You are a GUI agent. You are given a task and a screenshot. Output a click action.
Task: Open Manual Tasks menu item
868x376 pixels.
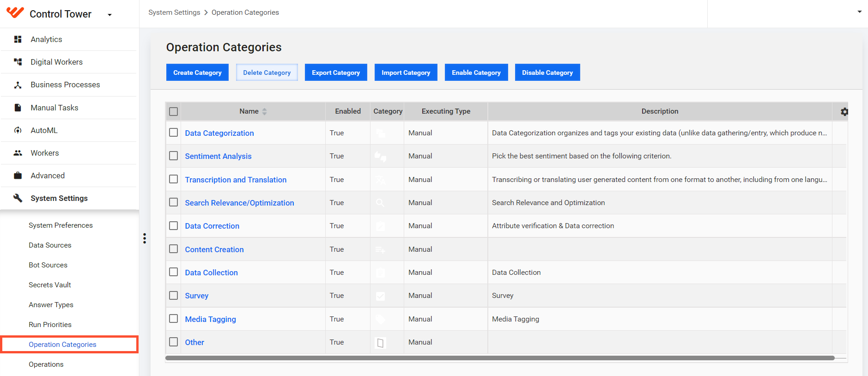coord(69,108)
